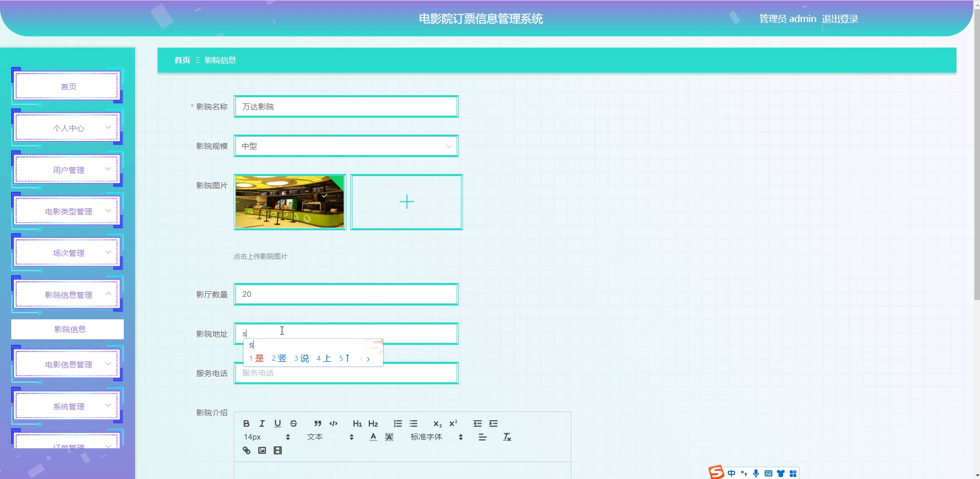Underline the selected editor text
This screenshot has width=980, height=479.
pyautogui.click(x=278, y=424)
